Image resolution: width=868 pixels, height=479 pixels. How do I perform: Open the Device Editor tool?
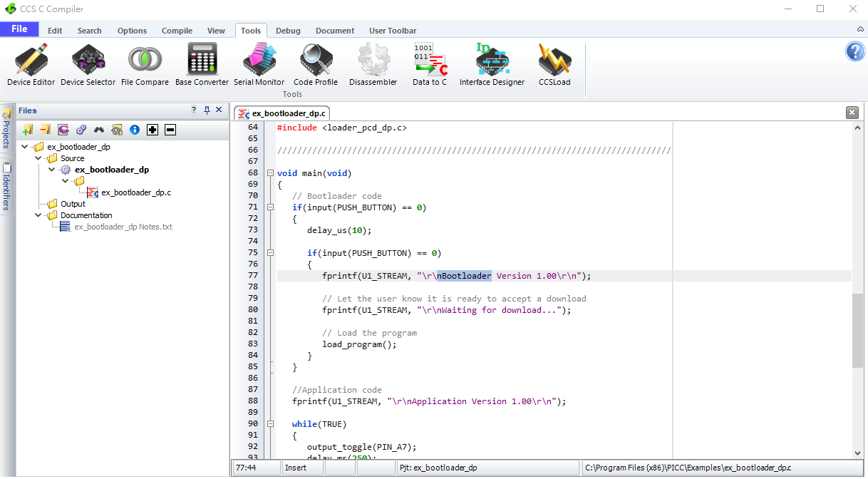[x=31, y=66]
